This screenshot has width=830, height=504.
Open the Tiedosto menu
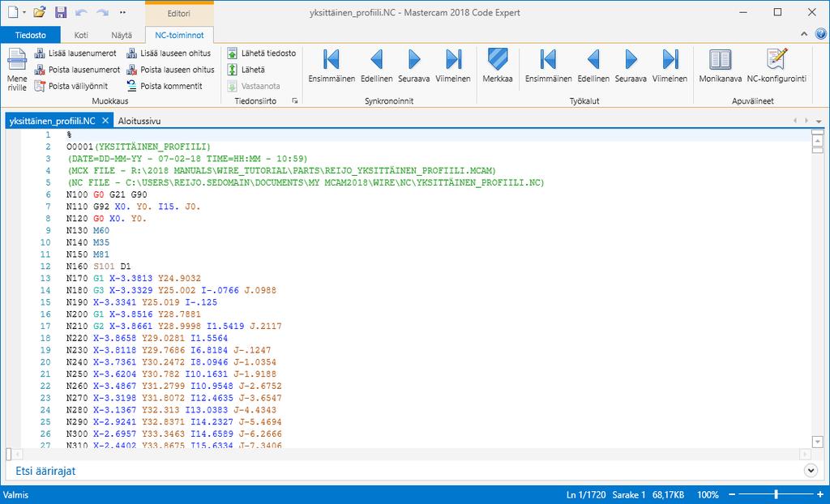[x=30, y=35]
